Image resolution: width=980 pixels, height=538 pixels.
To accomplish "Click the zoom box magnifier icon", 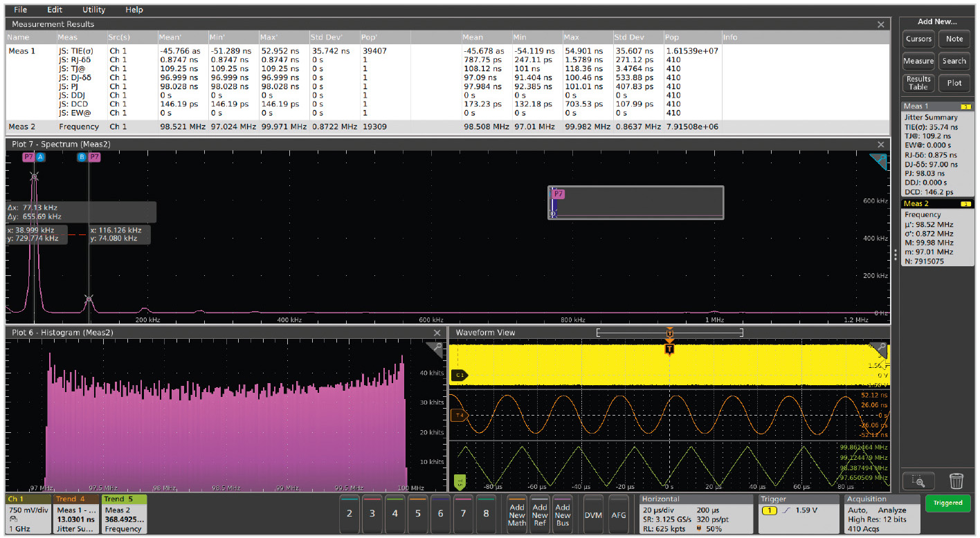I will [918, 481].
